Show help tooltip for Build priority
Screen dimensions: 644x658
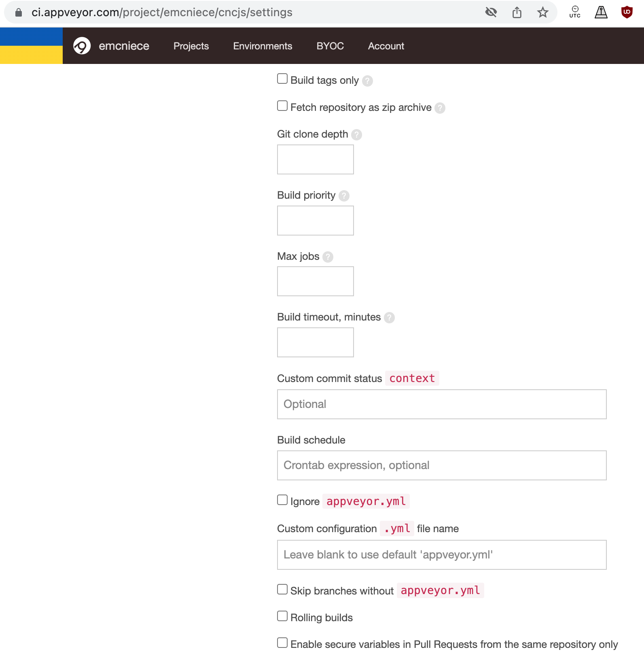point(344,196)
